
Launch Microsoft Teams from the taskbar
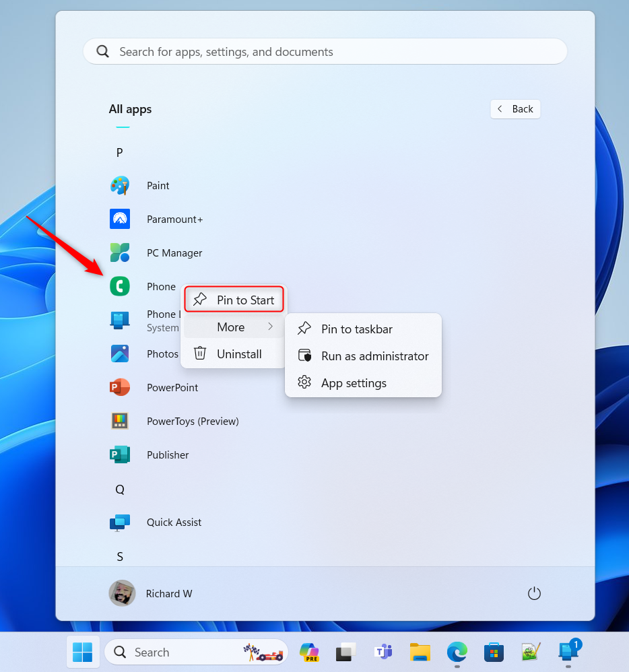tap(383, 652)
